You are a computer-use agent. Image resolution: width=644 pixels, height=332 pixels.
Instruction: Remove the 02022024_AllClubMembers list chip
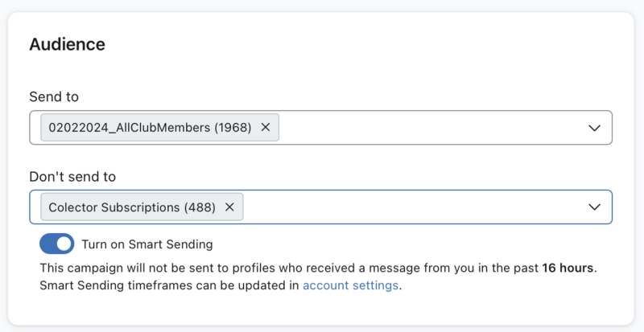coord(266,127)
